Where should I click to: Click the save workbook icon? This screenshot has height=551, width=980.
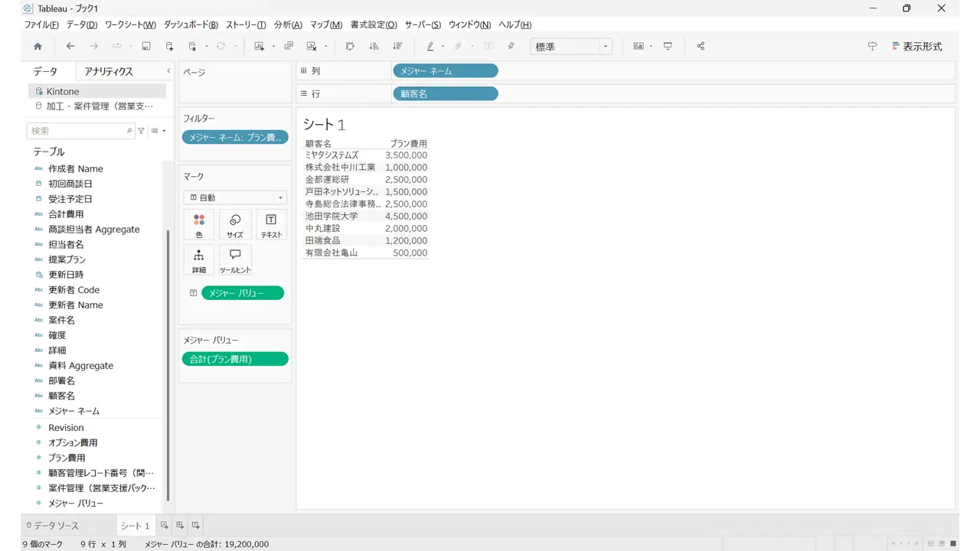tap(146, 47)
